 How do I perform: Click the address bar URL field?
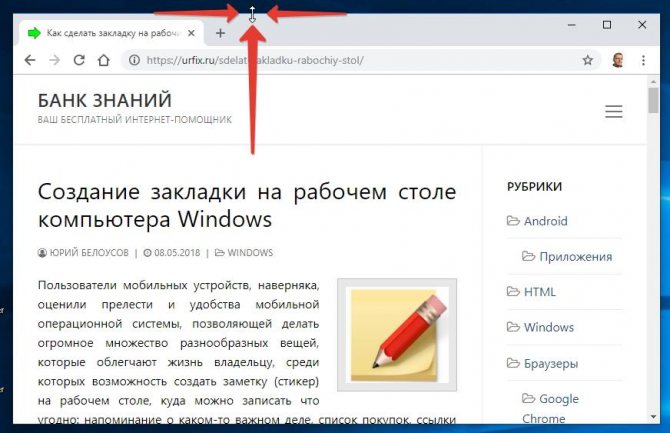(350, 60)
